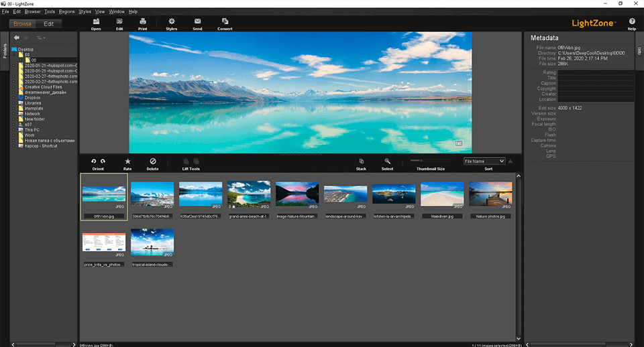Screen dimensions: 644x347
Task: Open the View menu
Action: point(100,11)
